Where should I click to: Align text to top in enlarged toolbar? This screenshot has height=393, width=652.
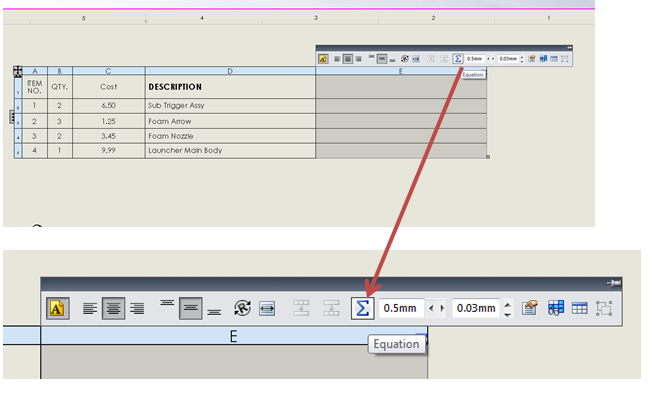(x=167, y=303)
